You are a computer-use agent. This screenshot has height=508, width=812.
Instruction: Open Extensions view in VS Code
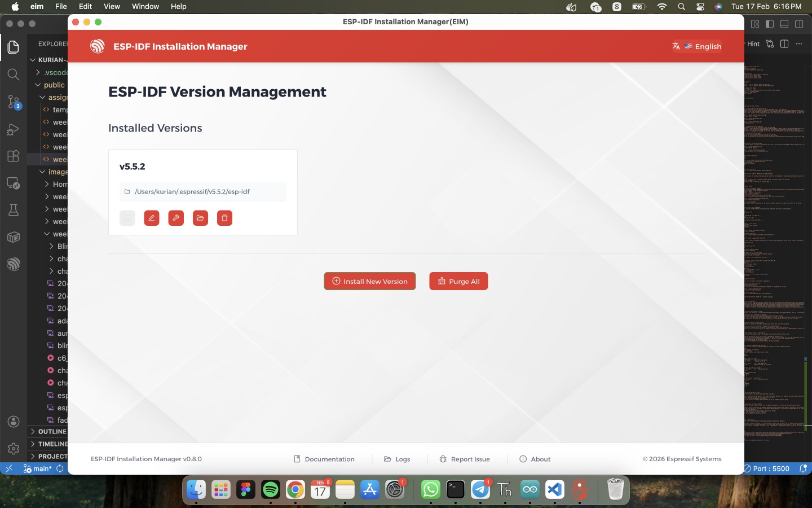(14, 156)
